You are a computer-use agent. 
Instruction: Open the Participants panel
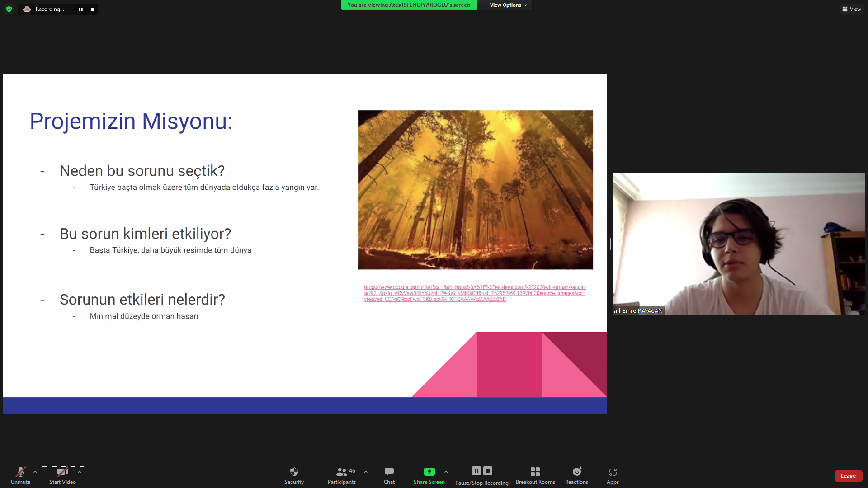pyautogui.click(x=342, y=476)
